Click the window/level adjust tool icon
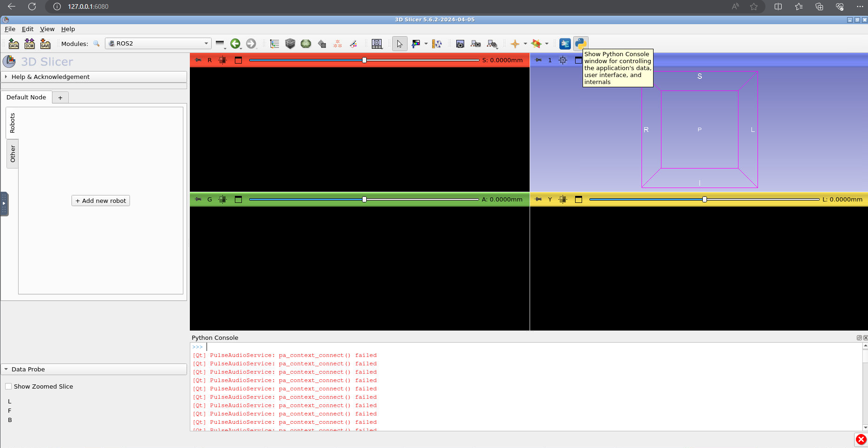The height and width of the screenshot is (448, 868). click(416, 44)
